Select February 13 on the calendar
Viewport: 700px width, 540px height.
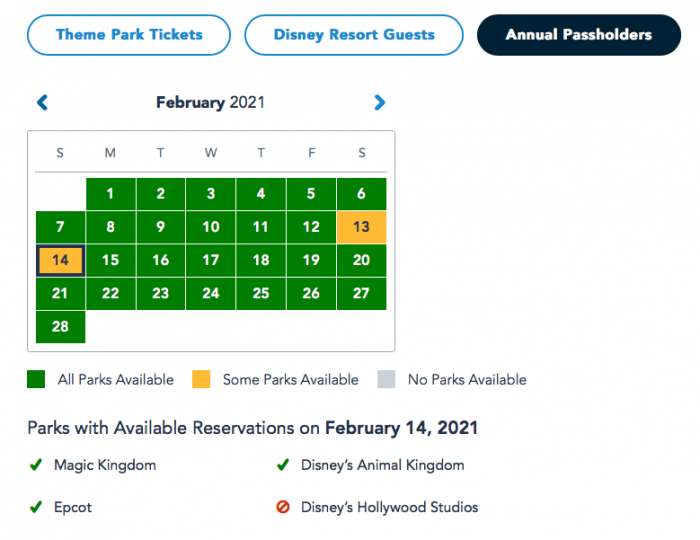[x=361, y=227]
